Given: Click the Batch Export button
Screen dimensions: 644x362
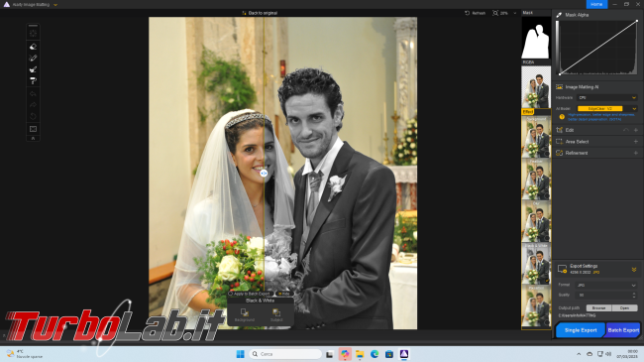Looking at the screenshot, I should pyautogui.click(x=623, y=330).
